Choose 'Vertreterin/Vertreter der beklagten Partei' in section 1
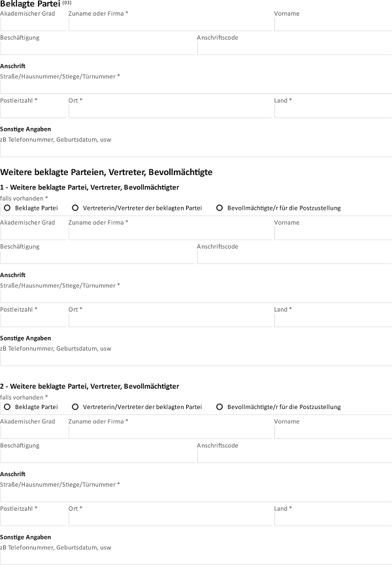This screenshot has width=392, height=565. 75,208
